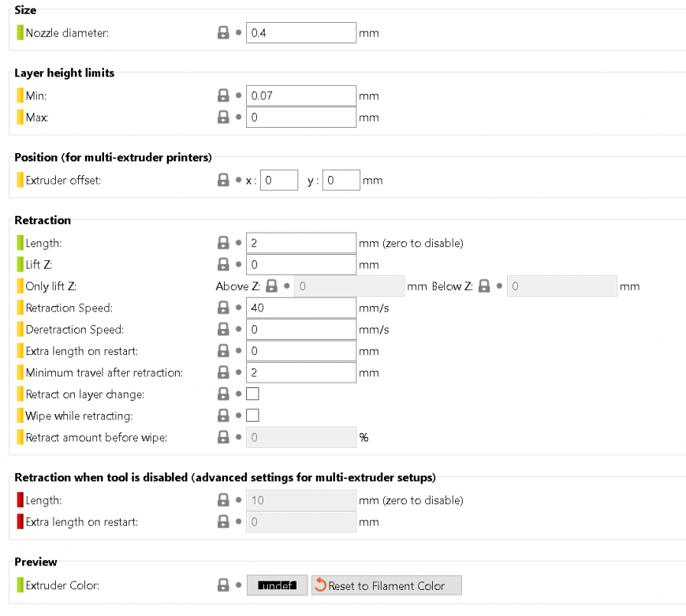Click the lock icon for Extruder offset

coord(223,180)
